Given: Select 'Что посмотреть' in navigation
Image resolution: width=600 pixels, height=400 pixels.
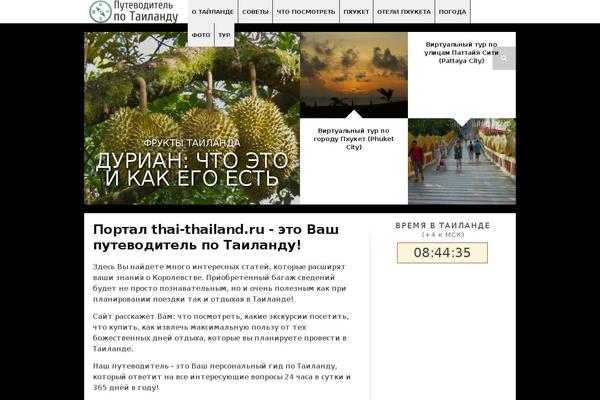Looking at the screenshot, I should click(x=306, y=12).
